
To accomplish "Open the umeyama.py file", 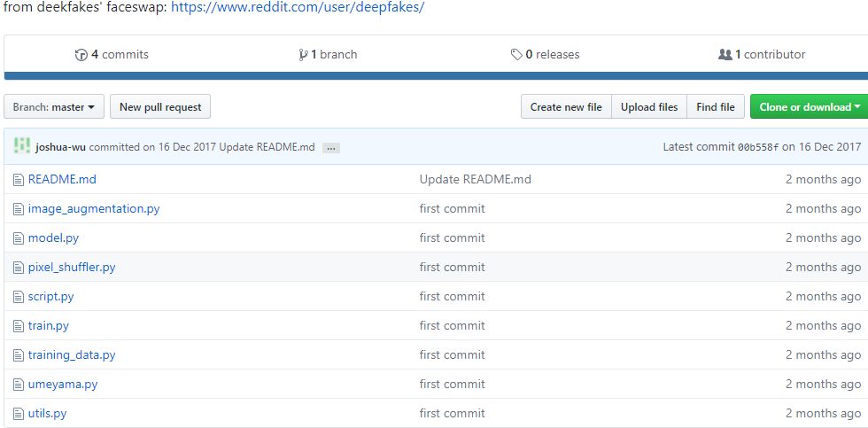I will click(63, 385).
